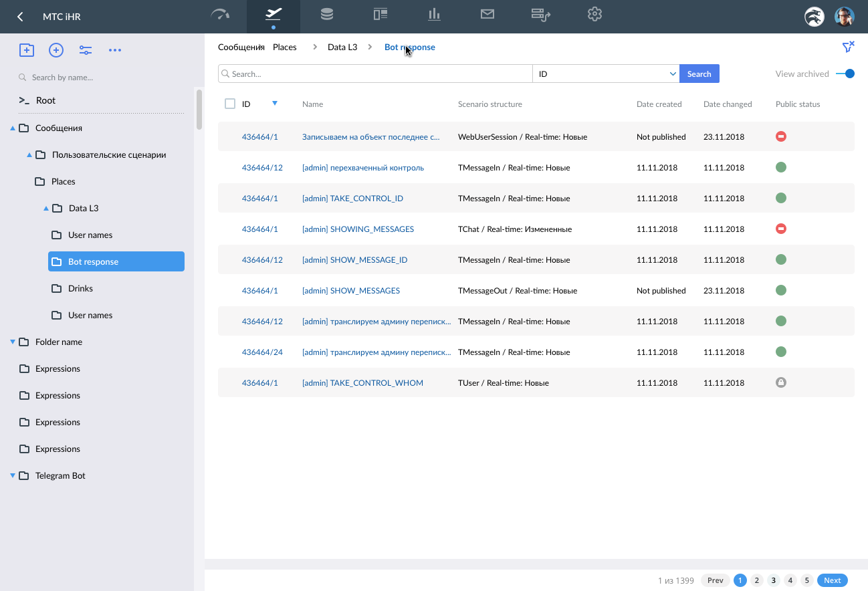
Task: Click the round company logo icon
Action: click(x=814, y=17)
